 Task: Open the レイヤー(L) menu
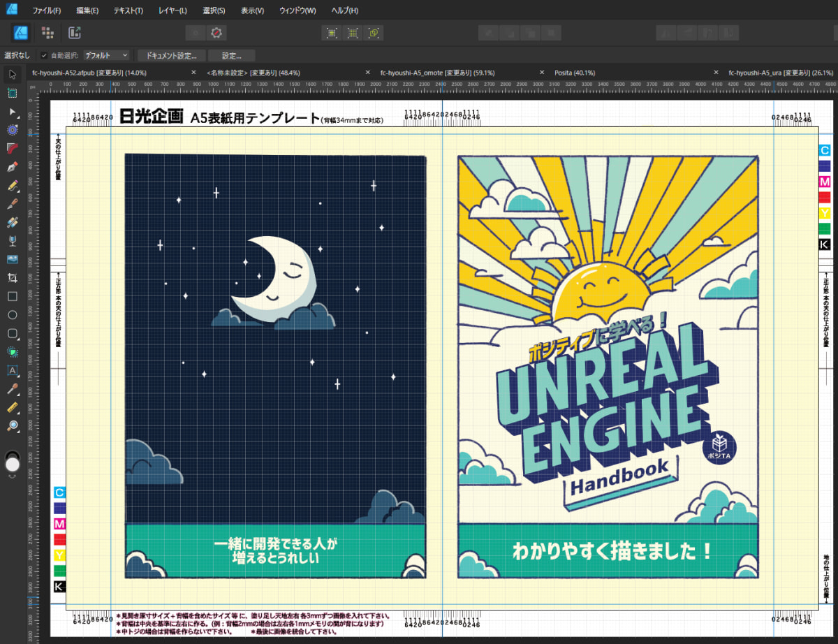coord(172,10)
